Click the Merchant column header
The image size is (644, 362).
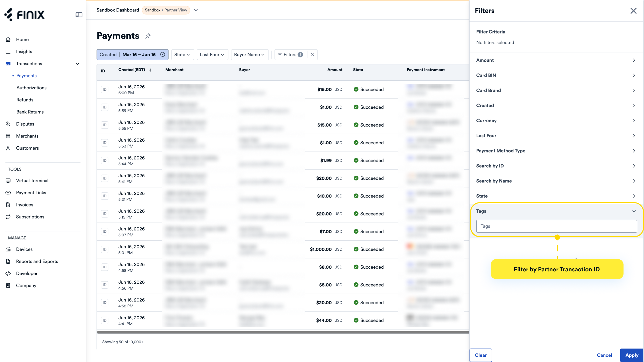pyautogui.click(x=174, y=70)
